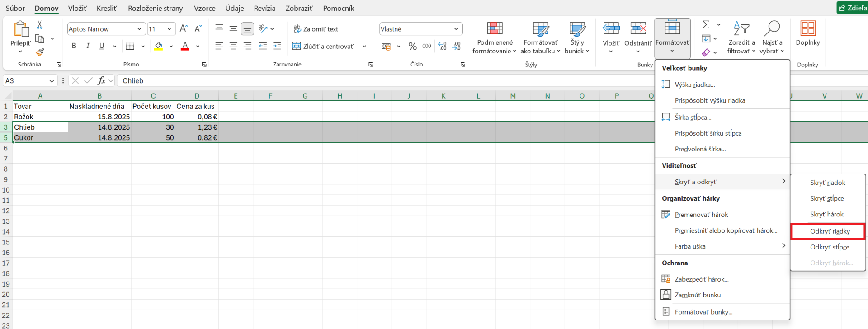
Task: Click the borders icon
Action: [130, 46]
